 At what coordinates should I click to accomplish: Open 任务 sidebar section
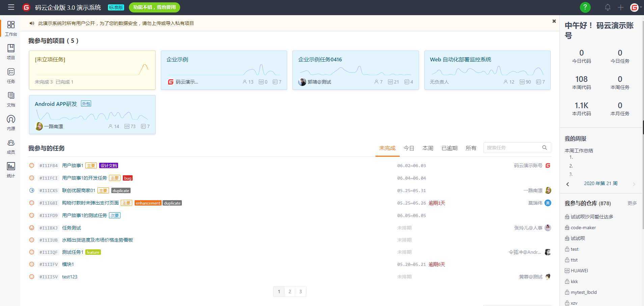[11, 75]
